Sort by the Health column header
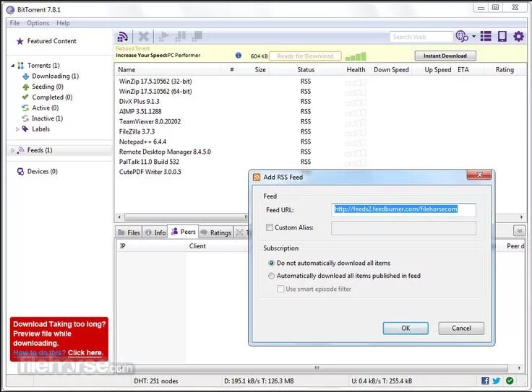The image size is (532, 392). tap(356, 70)
